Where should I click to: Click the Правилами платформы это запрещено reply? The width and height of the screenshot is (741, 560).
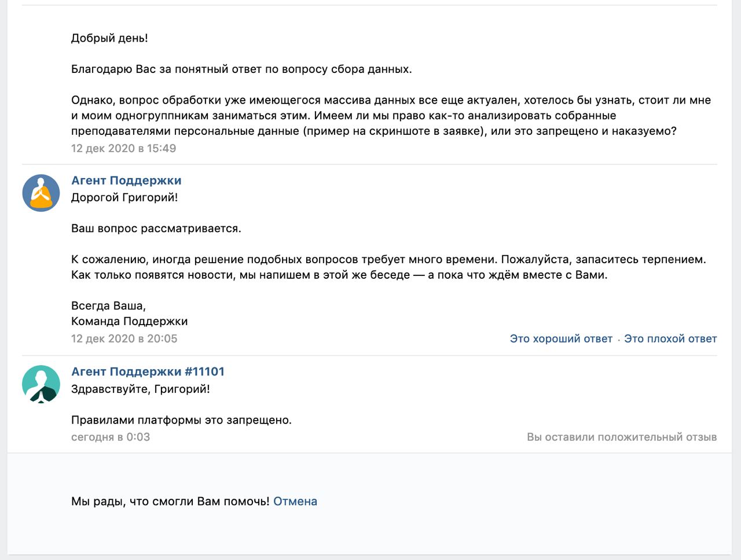pyautogui.click(x=181, y=420)
